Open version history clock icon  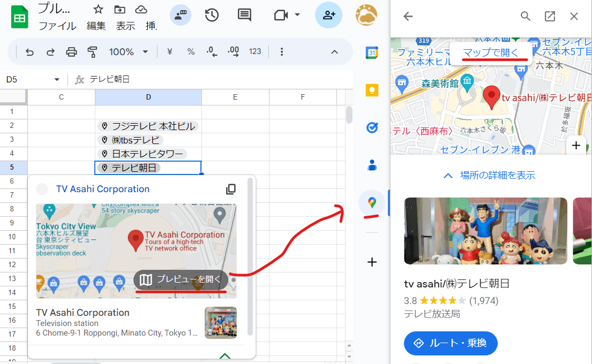pyautogui.click(x=212, y=15)
